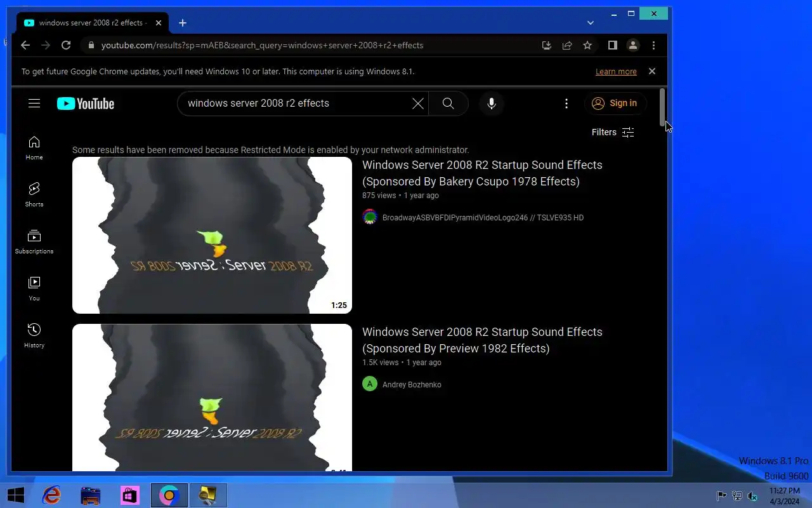This screenshot has height=508, width=812.
Task: Open History in the sidebar
Action: point(34,336)
